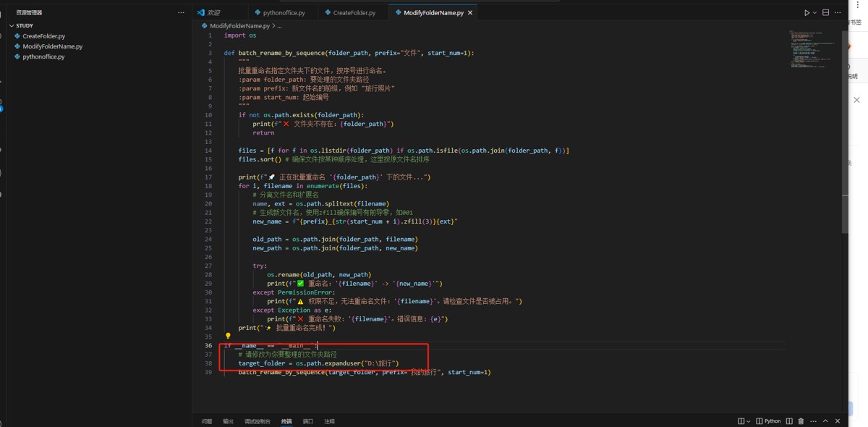Run the Python file with play button
Image resolution: width=868 pixels, height=427 pixels.
pos(807,13)
